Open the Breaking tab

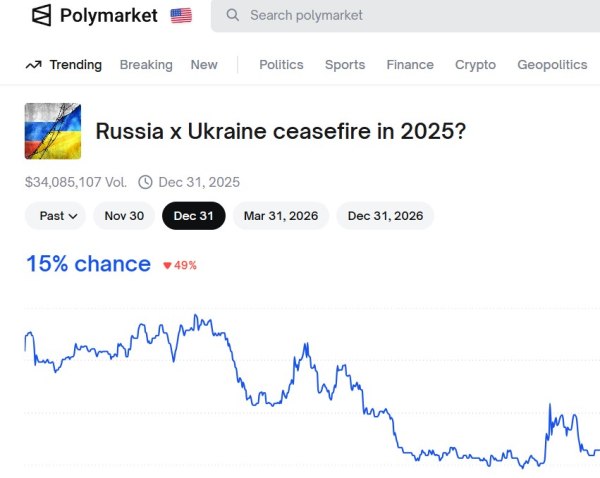146,65
